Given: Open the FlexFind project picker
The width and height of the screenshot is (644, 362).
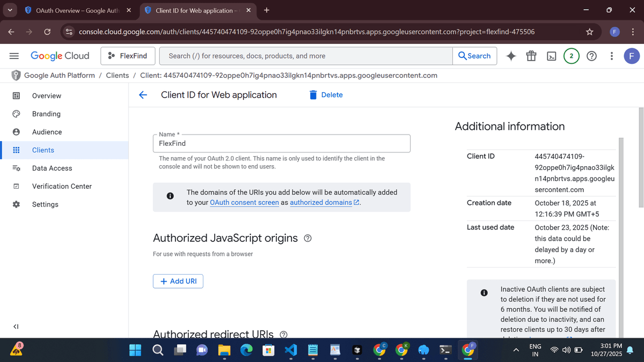Looking at the screenshot, I should pyautogui.click(x=128, y=56).
